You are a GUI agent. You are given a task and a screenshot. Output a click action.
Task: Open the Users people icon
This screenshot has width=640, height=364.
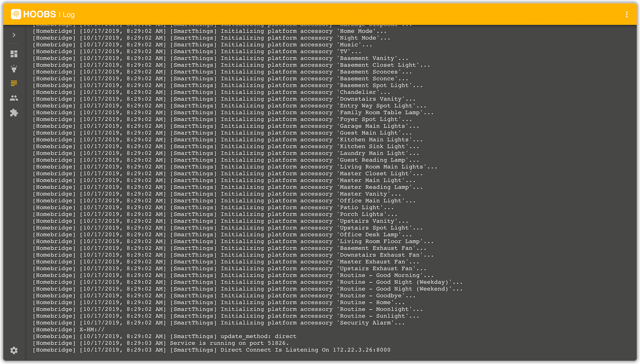(x=14, y=98)
